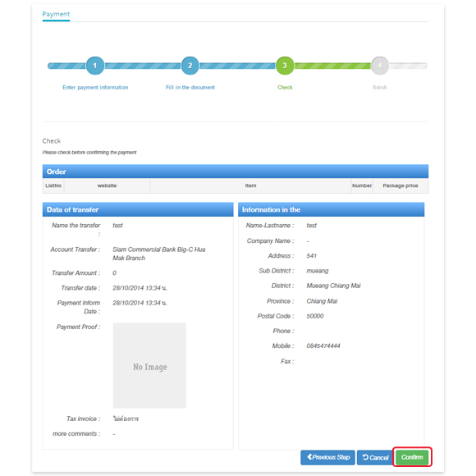
Task: Select the Transfer Amount value 0
Action: [x=114, y=273]
